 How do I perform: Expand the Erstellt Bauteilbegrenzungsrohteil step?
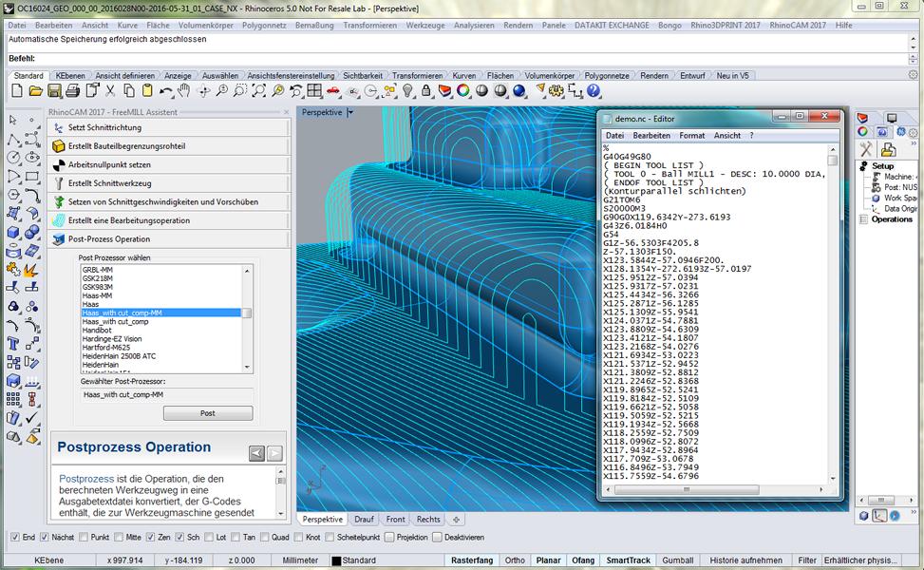pyautogui.click(x=169, y=146)
